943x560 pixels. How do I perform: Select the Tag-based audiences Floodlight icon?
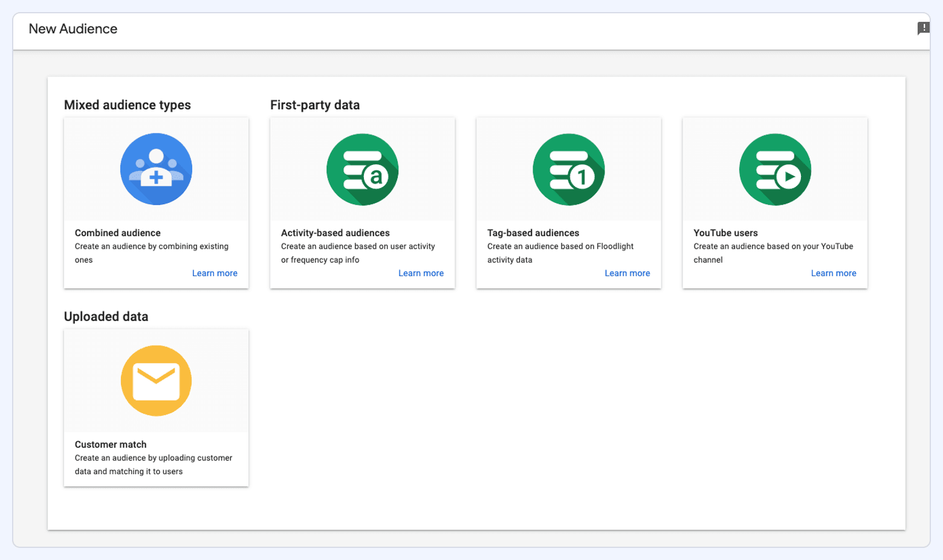(x=568, y=169)
